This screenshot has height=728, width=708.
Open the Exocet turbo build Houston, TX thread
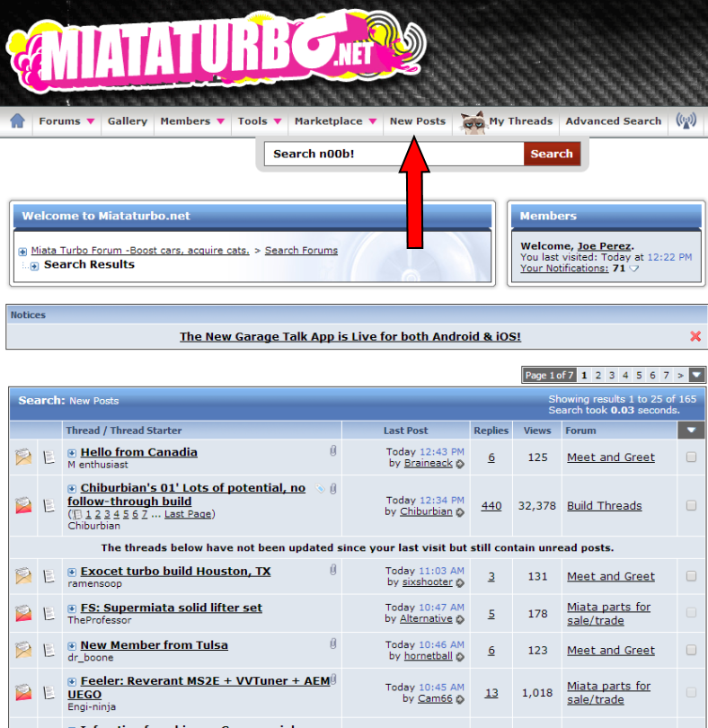pyautogui.click(x=175, y=572)
